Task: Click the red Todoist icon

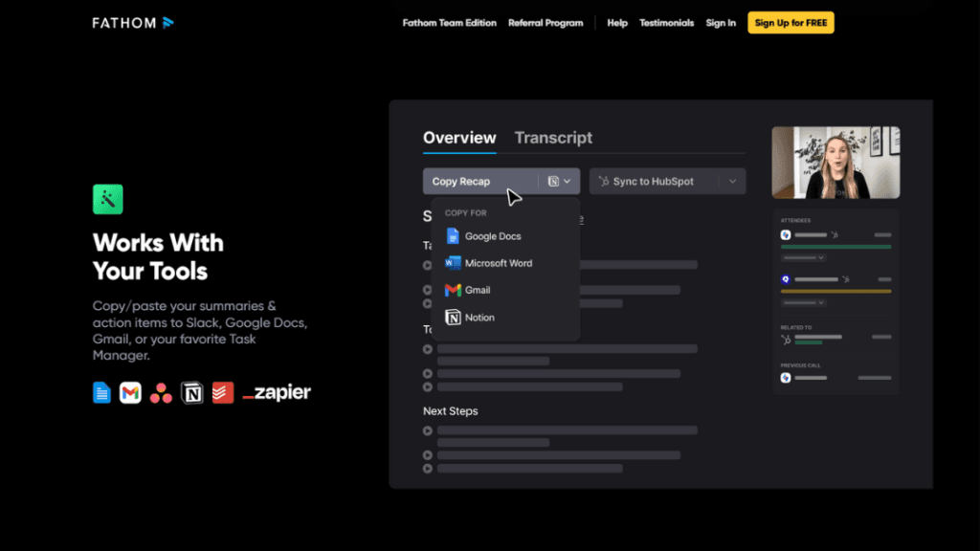Action: 222,392
